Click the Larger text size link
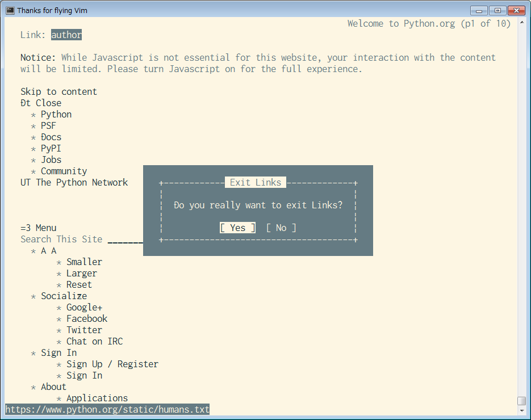 click(x=82, y=273)
